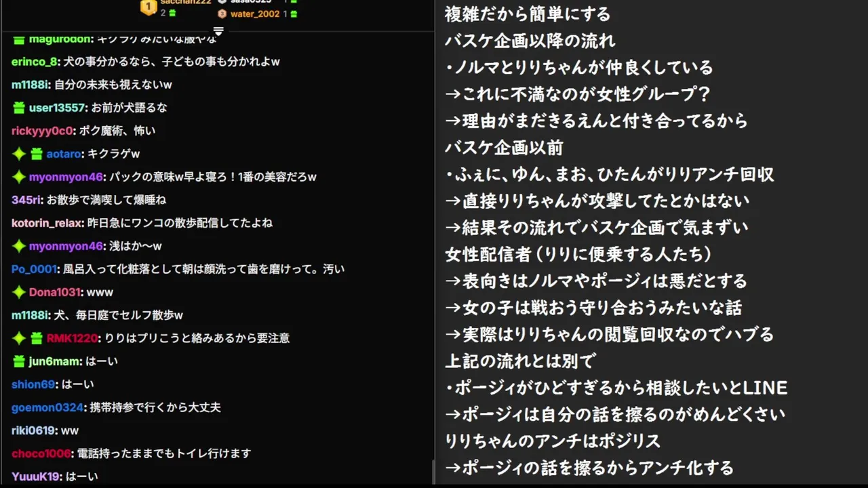The width and height of the screenshot is (868, 488).
Task: Click the note line 'りりちゃんのアンチはポジリス'
Action: (x=553, y=441)
